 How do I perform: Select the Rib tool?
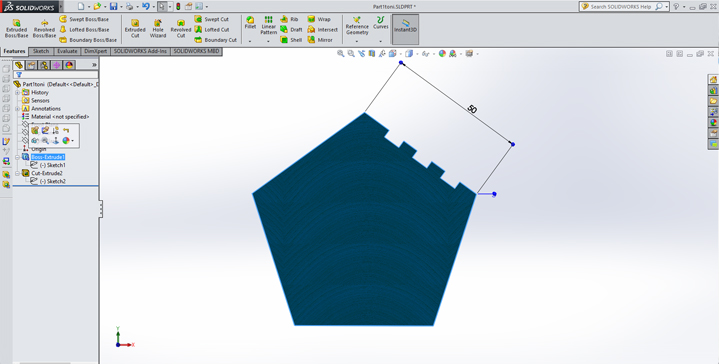point(289,19)
